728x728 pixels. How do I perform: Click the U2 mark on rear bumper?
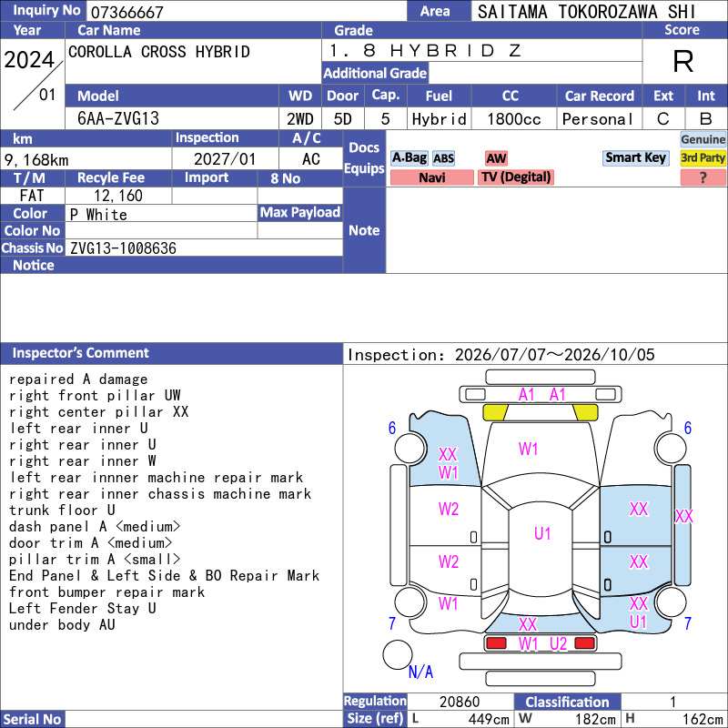[558, 644]
